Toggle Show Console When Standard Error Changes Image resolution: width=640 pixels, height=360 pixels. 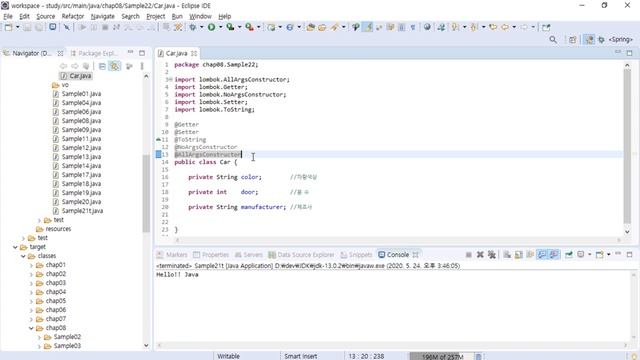[x=554, y=255]
